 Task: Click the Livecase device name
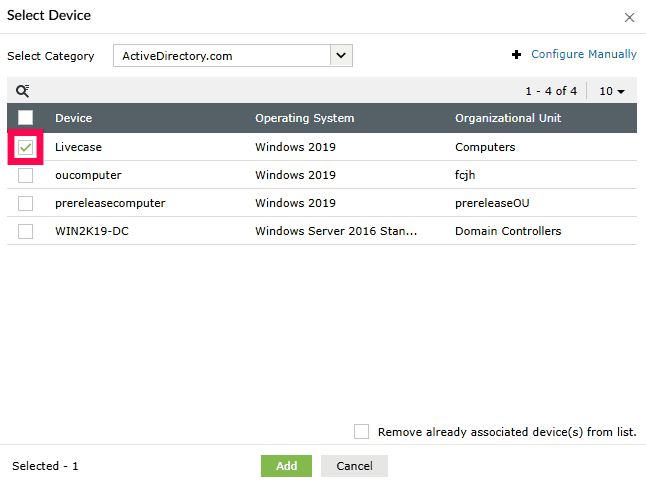point(79,147)
